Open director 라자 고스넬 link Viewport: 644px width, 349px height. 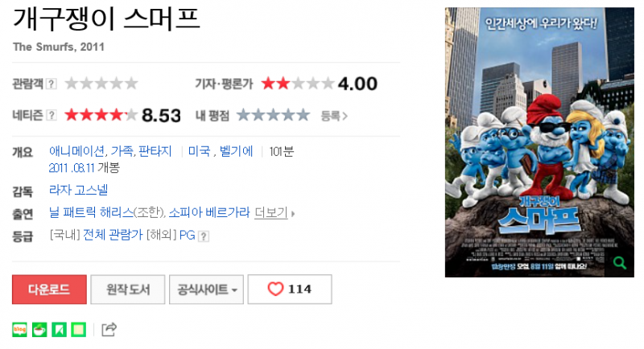tap(78, 191)
